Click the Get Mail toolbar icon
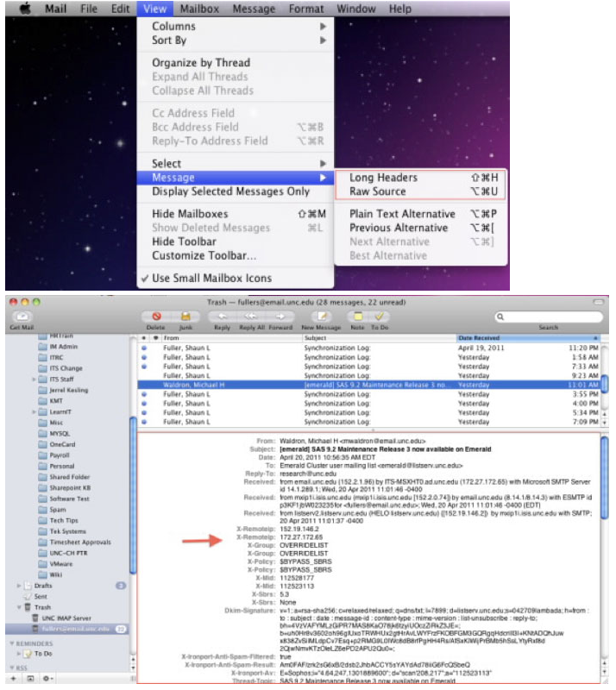 pyautogui.click(x=22, y=317)
